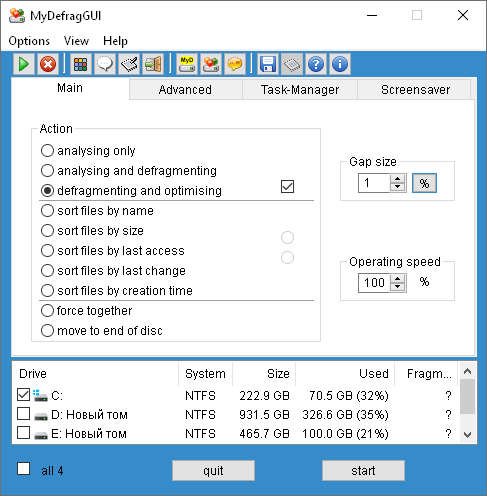Click the quit button

213,471
